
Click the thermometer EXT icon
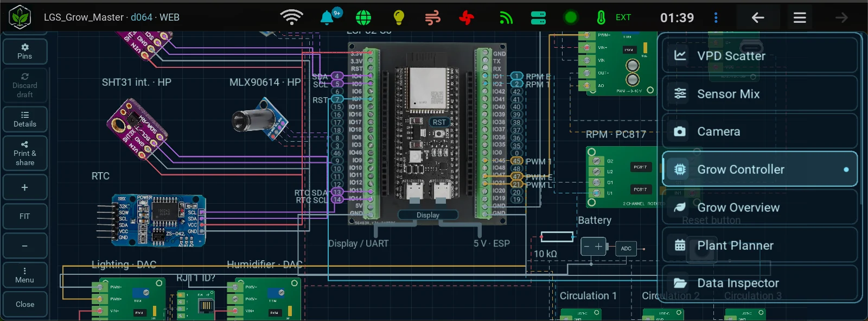(601, 17)
